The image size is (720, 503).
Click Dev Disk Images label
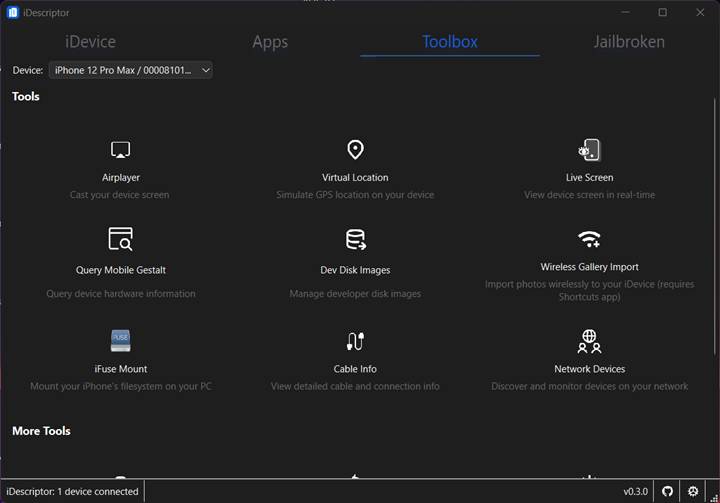(355, 270)
